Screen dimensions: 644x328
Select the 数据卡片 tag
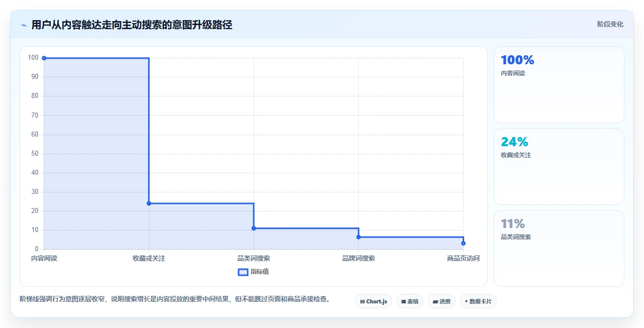point(478,301)
